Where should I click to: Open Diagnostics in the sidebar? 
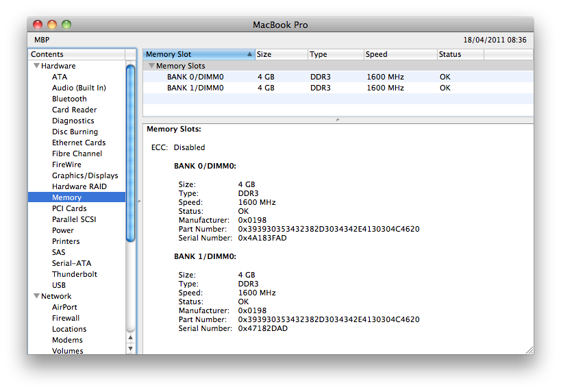point(73,121)
